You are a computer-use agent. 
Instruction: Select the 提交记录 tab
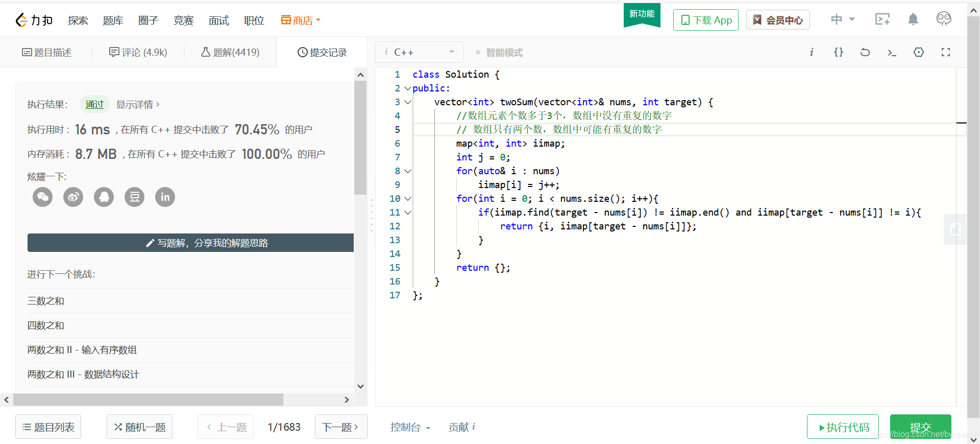click(322, 52)
